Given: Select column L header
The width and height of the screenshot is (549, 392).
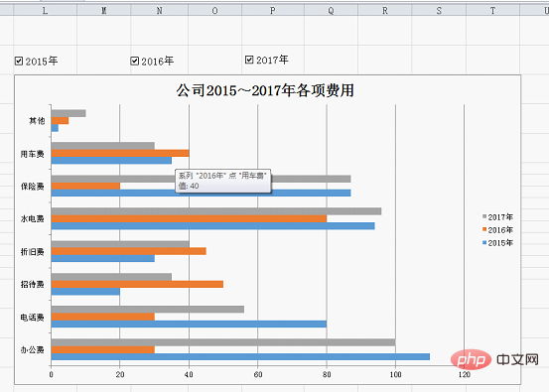Looking at the screenshot, I should pyautogui.click(x=45, y=11).
